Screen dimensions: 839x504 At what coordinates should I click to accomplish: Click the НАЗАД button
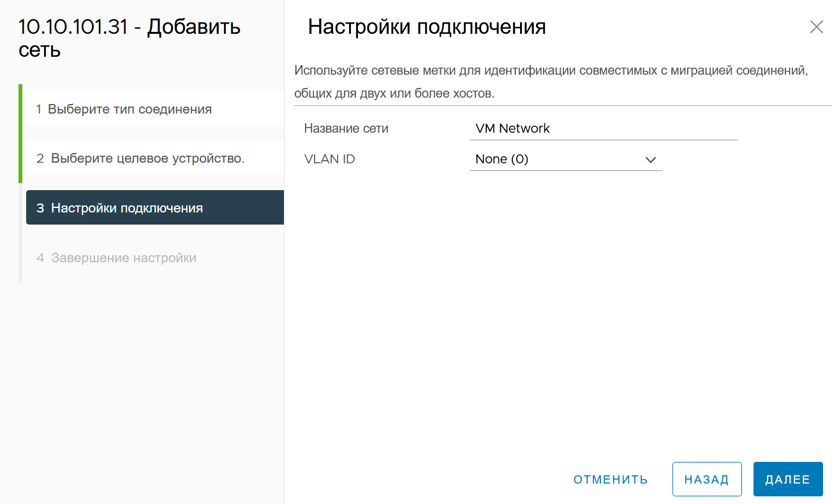[707, 480]
